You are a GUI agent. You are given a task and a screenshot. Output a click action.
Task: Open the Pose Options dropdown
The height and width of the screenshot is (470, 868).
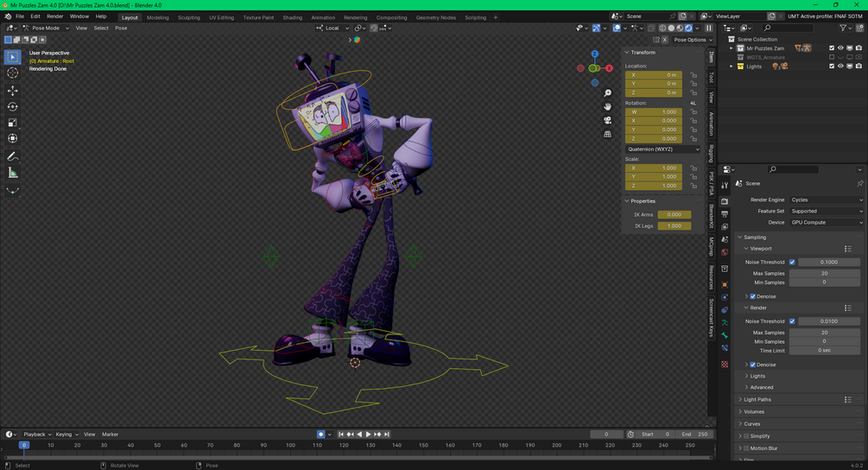point(693,40)
